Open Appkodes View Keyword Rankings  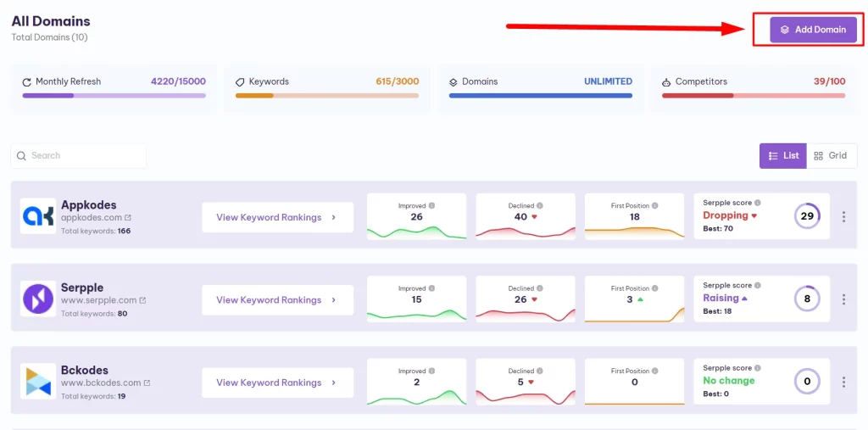pos(277,217)
